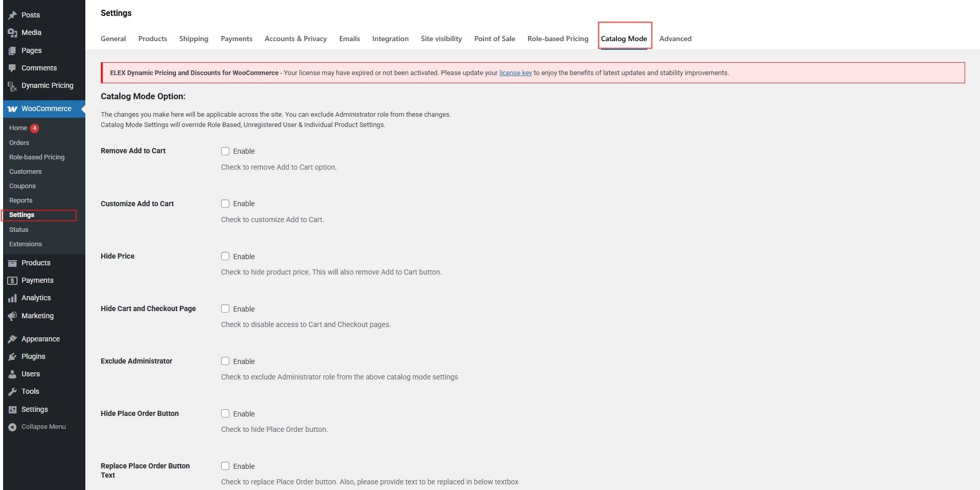
Task: Open the Media menu label
Action: coord(31,32)
